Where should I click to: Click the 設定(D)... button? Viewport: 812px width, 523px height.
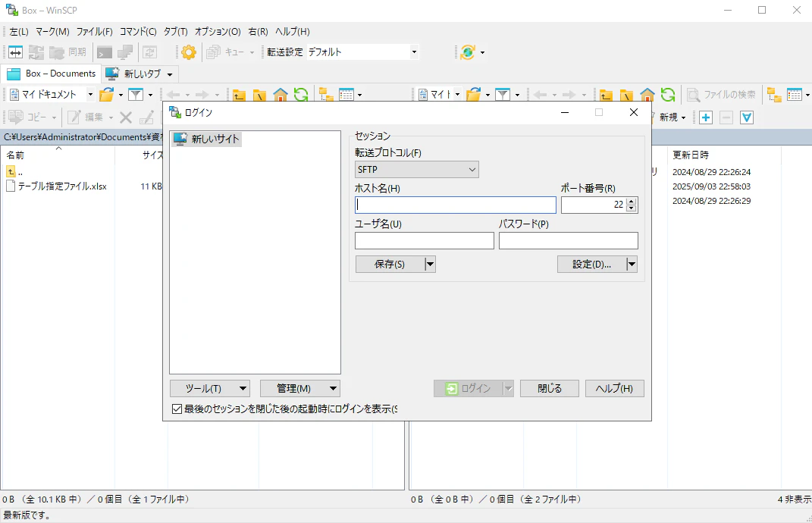(x=591, y=264)
